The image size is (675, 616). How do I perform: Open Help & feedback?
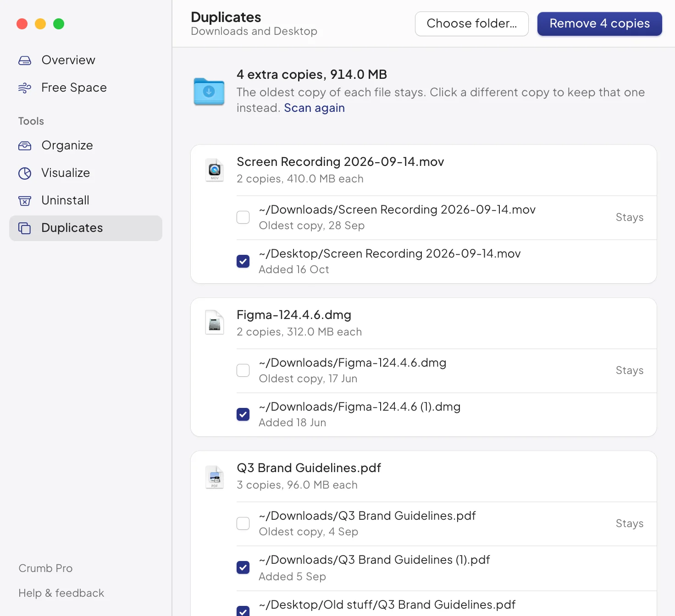coord(61,593)
